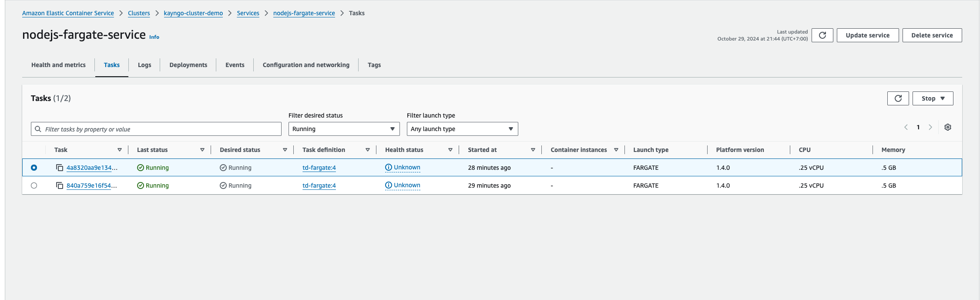Go to the next page of tasks
980x300 pixels.
(930, 127)
